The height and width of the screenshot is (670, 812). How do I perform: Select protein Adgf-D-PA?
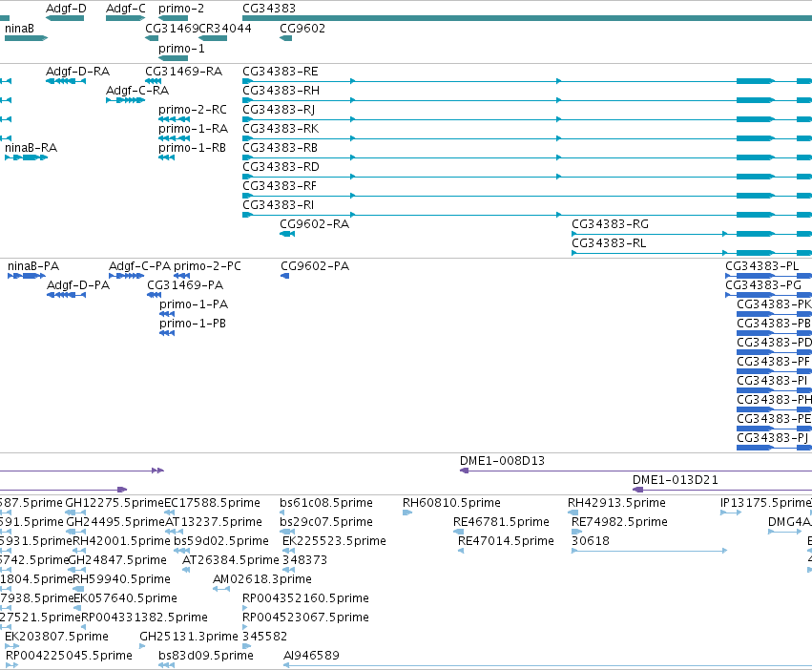pyautogui.click(x=78, y=285)
